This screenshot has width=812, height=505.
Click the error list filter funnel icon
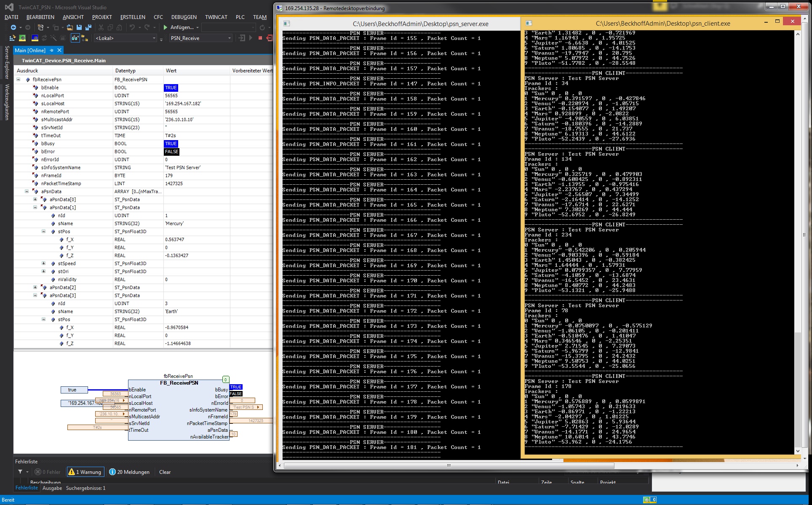click(20, 472)
